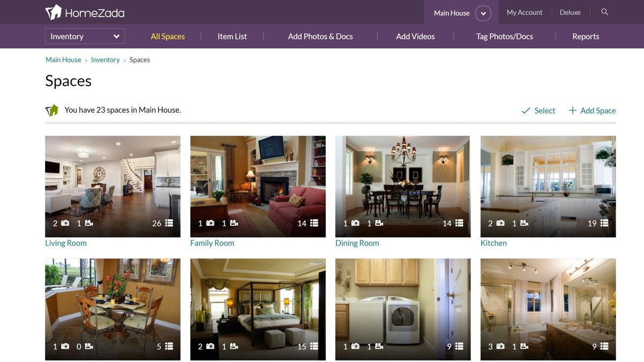644x362 pixels.
Task: Open the item list icon on Dining Room card
Action: point(459,223)
